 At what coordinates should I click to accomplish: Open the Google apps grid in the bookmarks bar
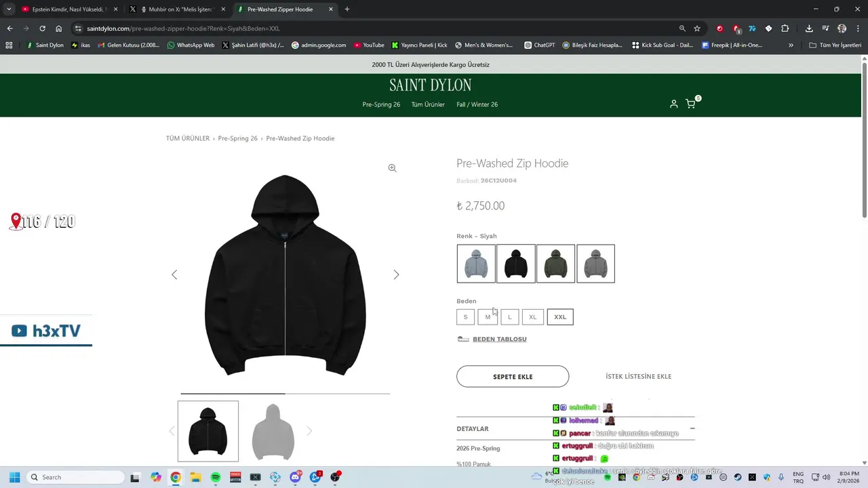click(x=9, y=45)
